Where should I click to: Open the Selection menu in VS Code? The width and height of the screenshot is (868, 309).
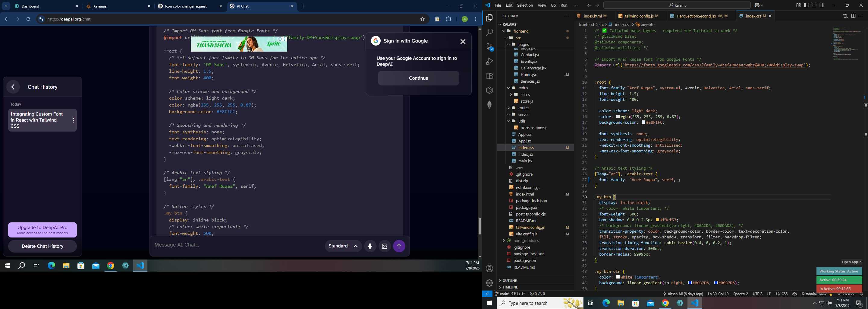525,5
